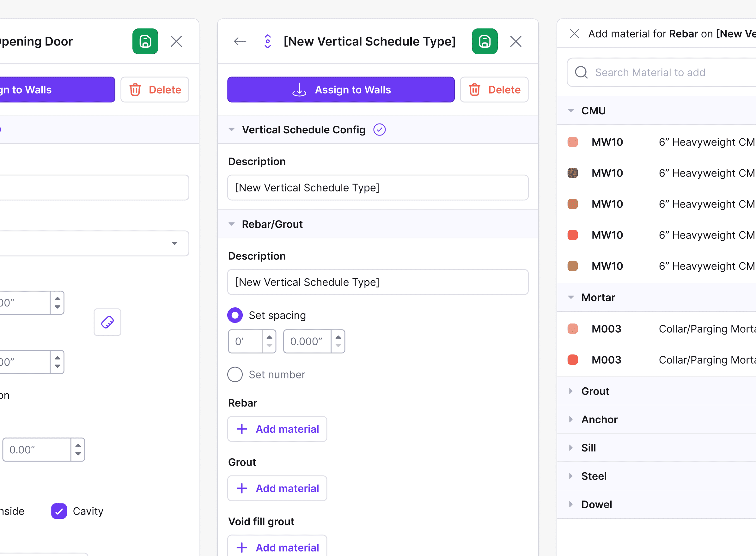Click the search magnifier icon in material panel
The height and width of the screenshot is (556, 756).
coord(581,72)
